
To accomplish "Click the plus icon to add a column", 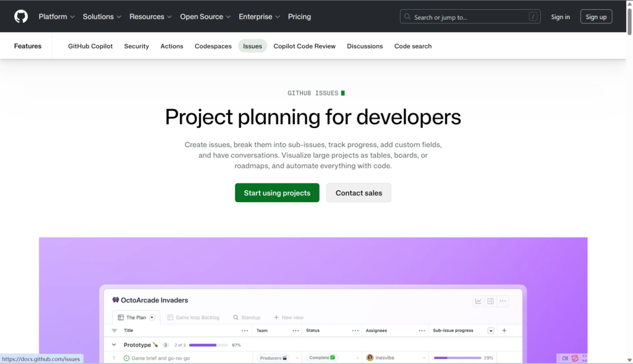I will (504, 331).
